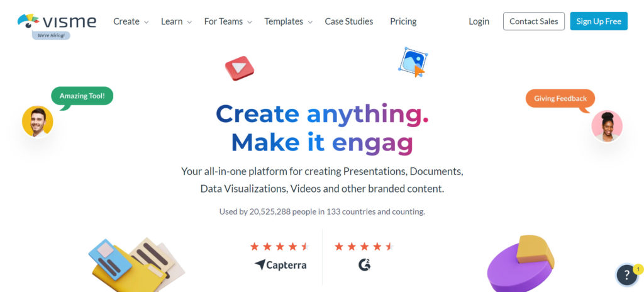Click the Sign Up Free button
Viewport: 644px width, 292px height.
point(599,21)
